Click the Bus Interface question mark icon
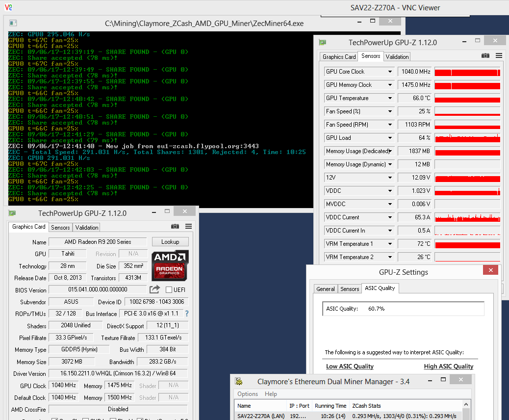This screenshot has height=420, width=509. pos(187,314)
